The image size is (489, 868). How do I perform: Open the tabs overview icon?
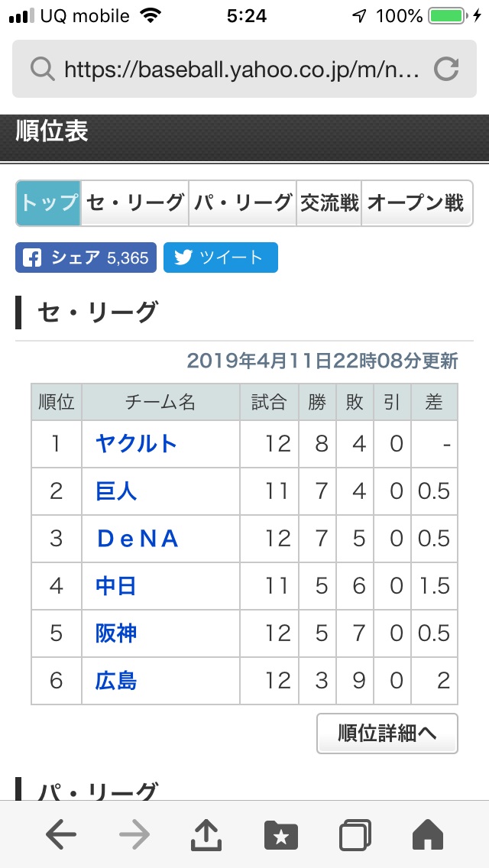355,835
